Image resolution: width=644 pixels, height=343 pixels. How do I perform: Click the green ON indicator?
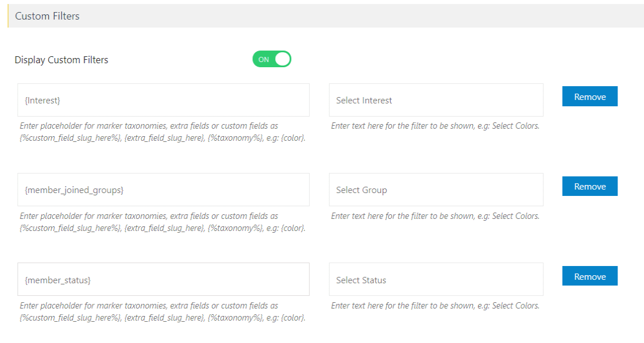point(264,59)
